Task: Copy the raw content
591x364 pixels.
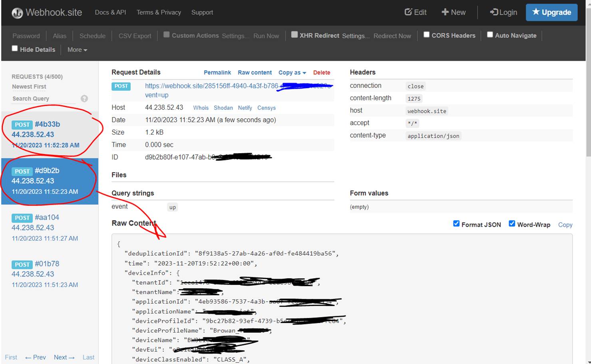Action: coord(565,225)
